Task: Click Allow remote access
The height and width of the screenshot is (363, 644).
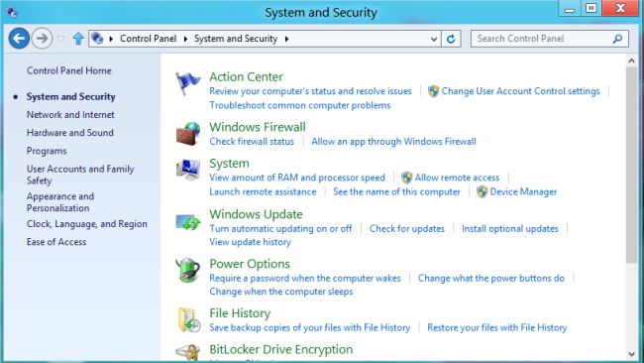Action: pos(457,178)
